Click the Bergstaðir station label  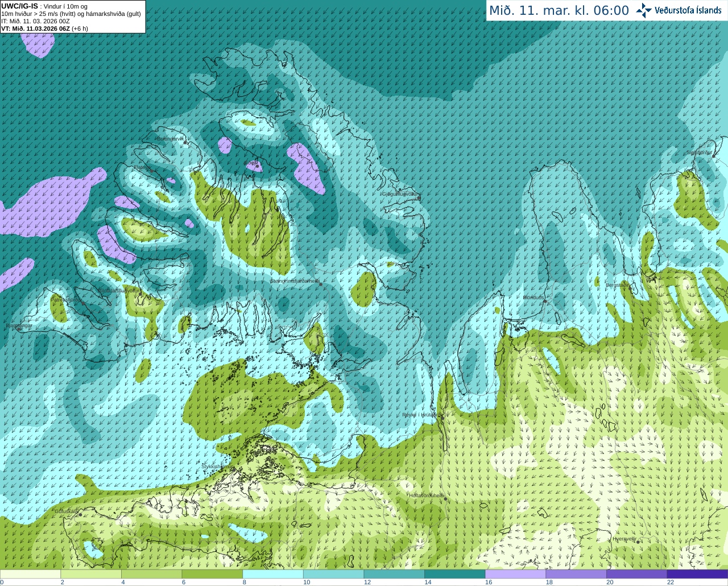pos(618,285)
